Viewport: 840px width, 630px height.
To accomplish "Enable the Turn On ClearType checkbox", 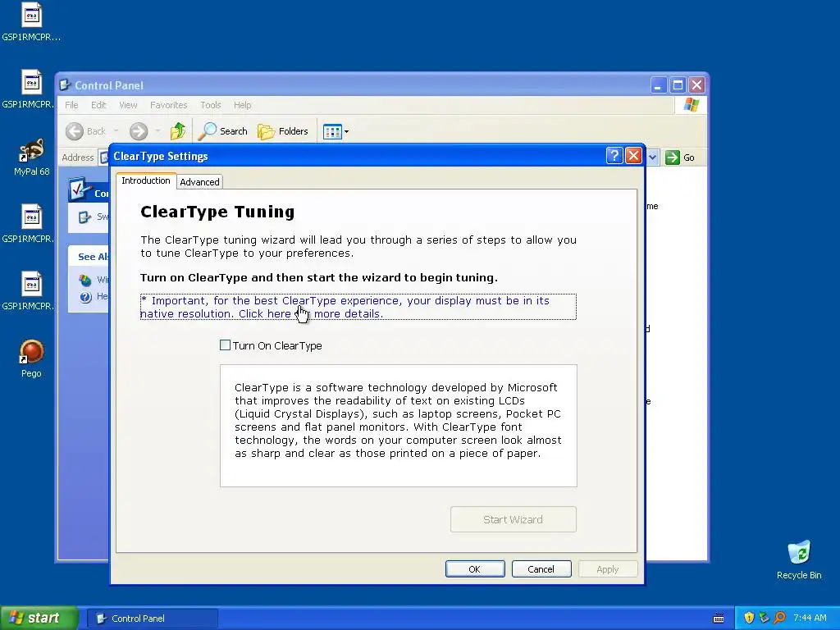I will coord(225,345).
